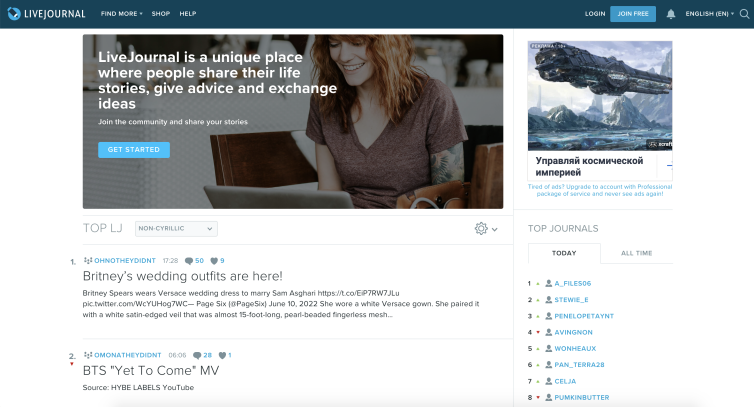Open STEWIE_E journal
The width and height of the screenshot is (754, 407).
coord(571,300)
